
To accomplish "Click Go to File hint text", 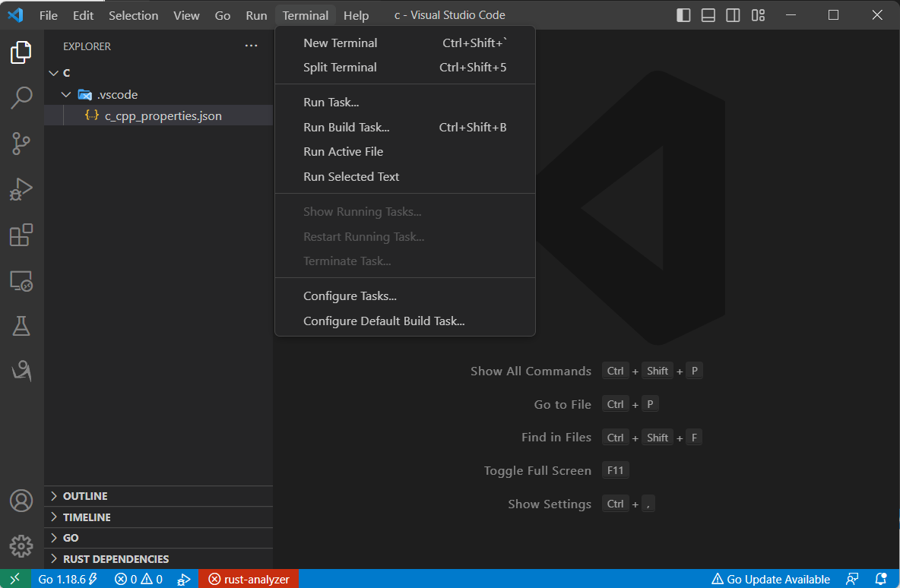I will (x=562, y=404).
